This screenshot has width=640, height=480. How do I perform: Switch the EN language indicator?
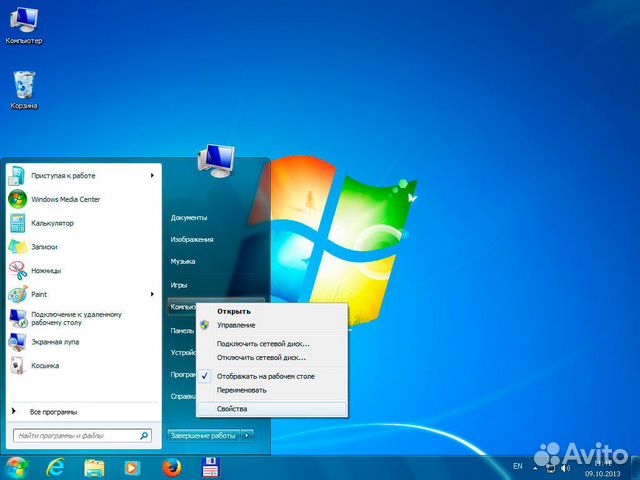tap(518, 466)
